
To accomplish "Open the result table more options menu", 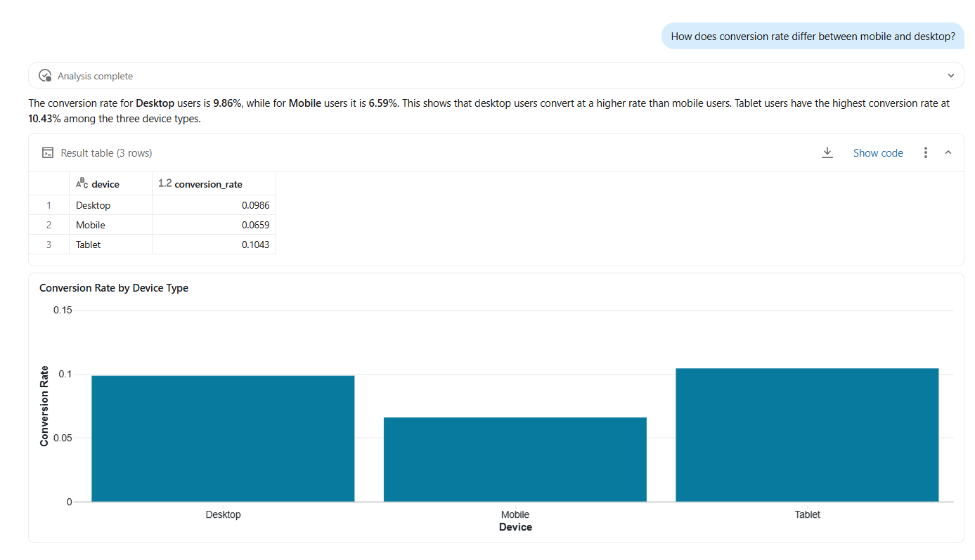I will point(926,152).
